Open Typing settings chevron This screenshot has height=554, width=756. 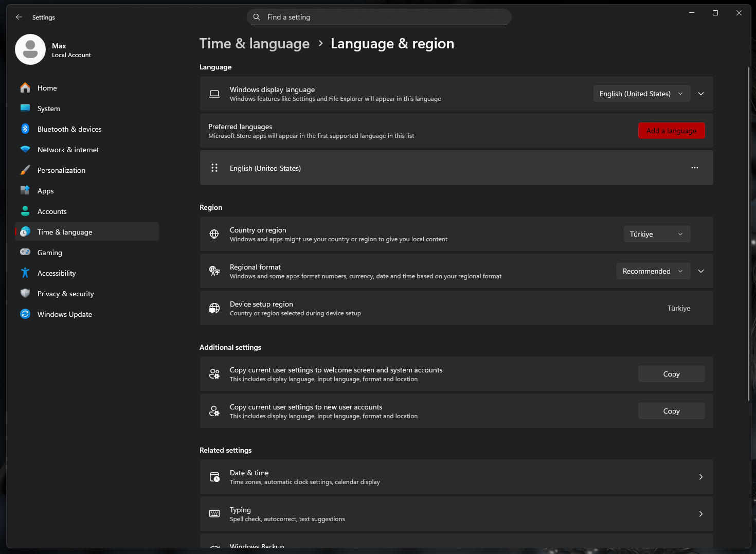[701, 514]
